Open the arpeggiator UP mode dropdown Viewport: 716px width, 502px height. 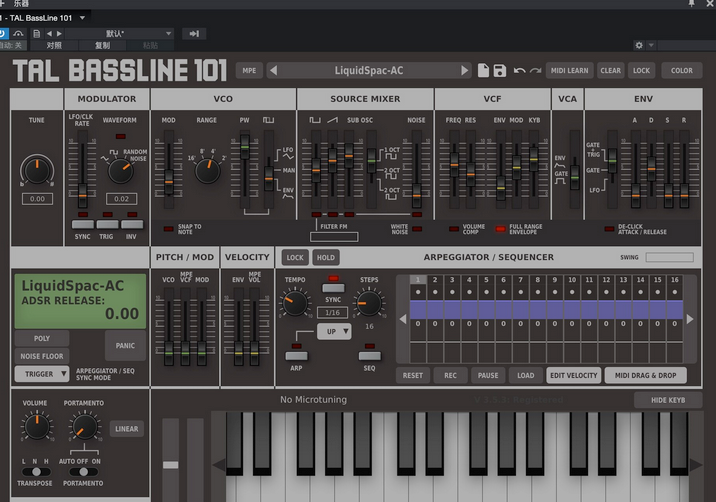(x=334, y=332)
